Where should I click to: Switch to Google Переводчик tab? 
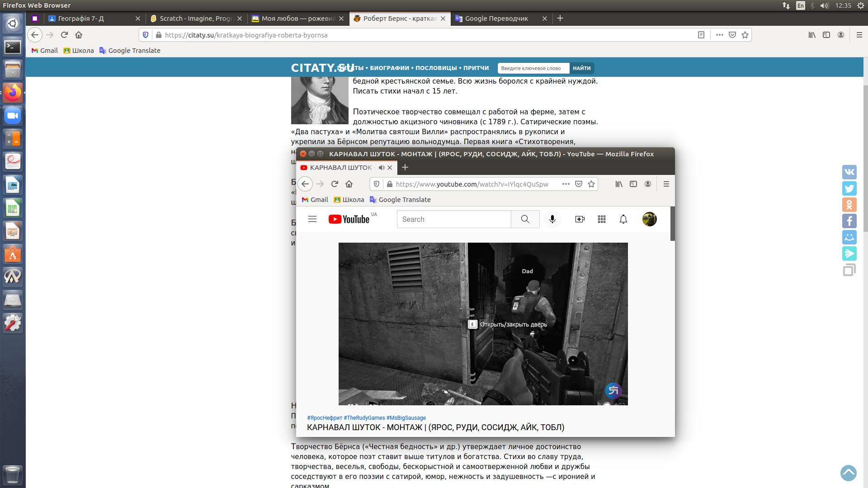tap(496, 19)
